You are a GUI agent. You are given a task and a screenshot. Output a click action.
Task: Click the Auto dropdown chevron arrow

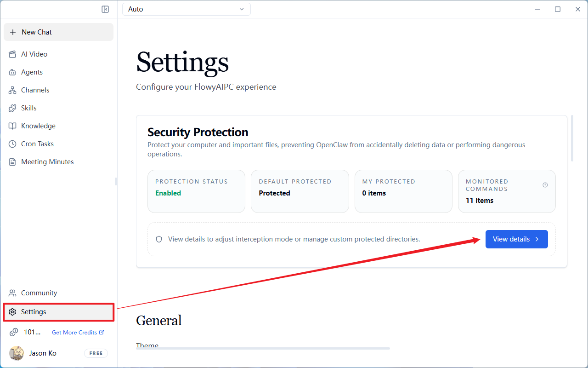point(242,9)
